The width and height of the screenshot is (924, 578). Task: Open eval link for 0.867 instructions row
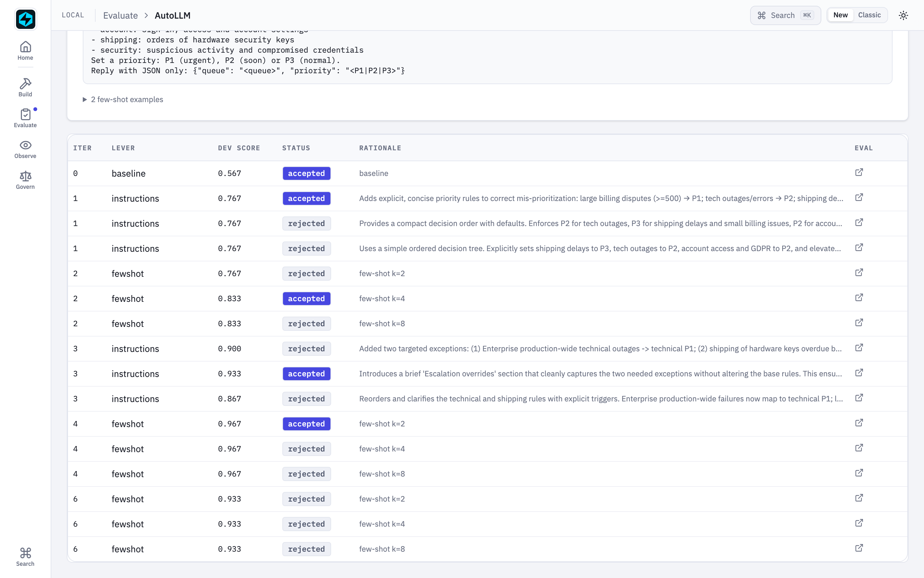(x=859, y=398)
